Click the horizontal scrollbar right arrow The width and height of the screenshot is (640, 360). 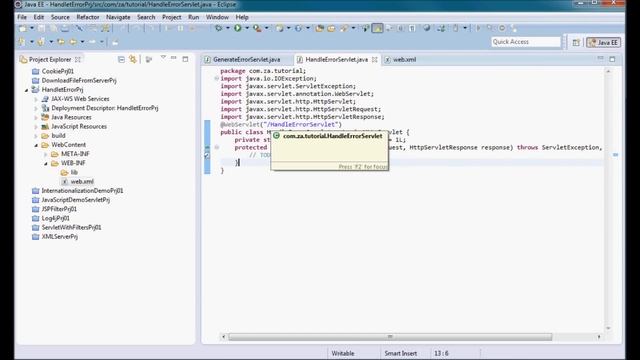(x=599, y=337)
